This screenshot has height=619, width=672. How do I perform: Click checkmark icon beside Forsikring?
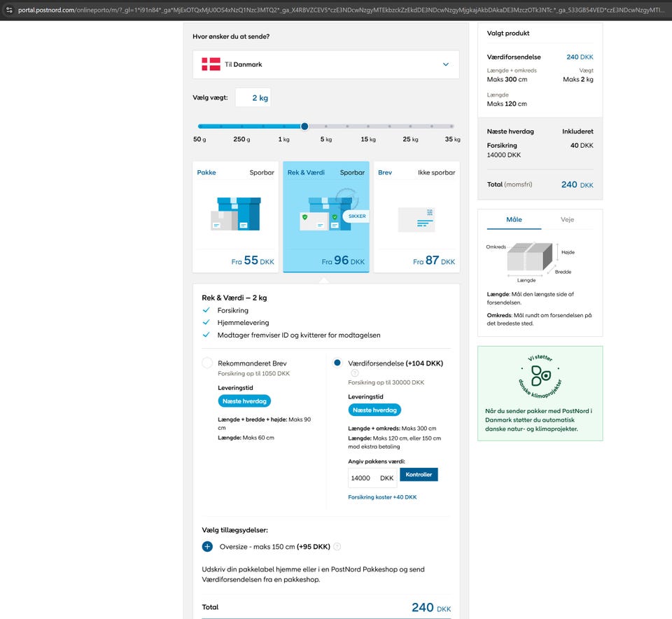(x=206, y=310)
